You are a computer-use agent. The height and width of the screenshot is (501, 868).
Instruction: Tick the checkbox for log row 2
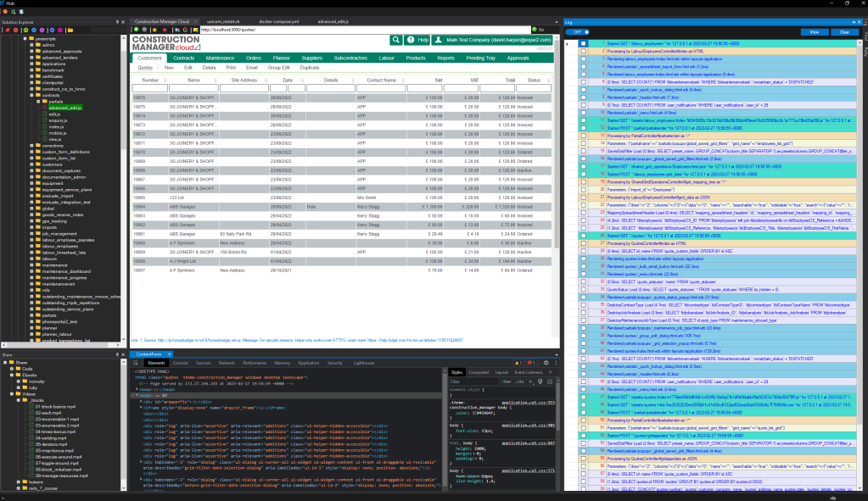click(x=584, y=51)
